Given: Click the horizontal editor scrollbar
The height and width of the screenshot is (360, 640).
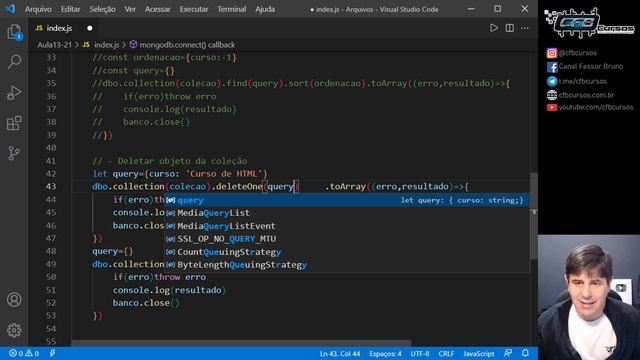Looking at the screenshot, I should point(241,343).
